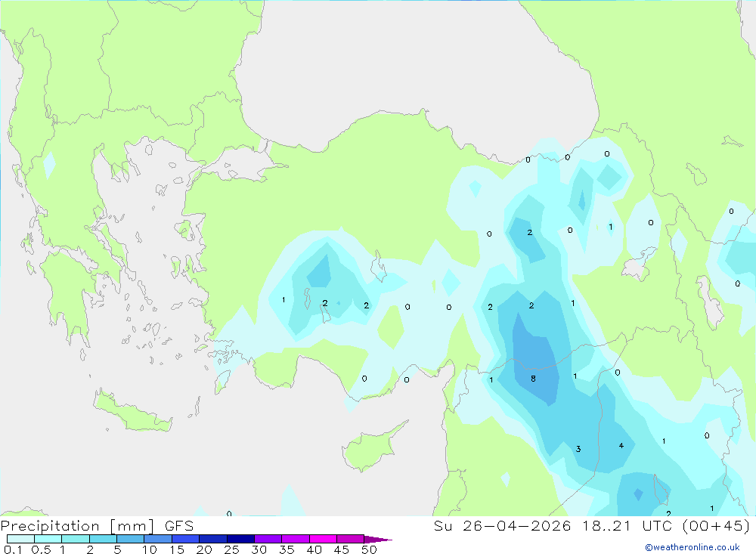Click the map precipitation value '8'
The width and height of the screenshot is (756, 554).
coord(533,379)
